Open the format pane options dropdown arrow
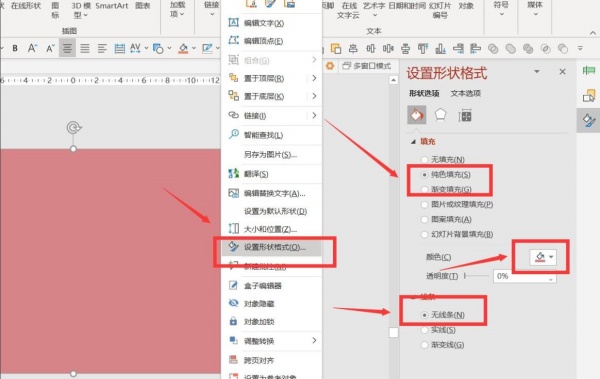Screen dimensions: 600x379 tap(536, 71)
